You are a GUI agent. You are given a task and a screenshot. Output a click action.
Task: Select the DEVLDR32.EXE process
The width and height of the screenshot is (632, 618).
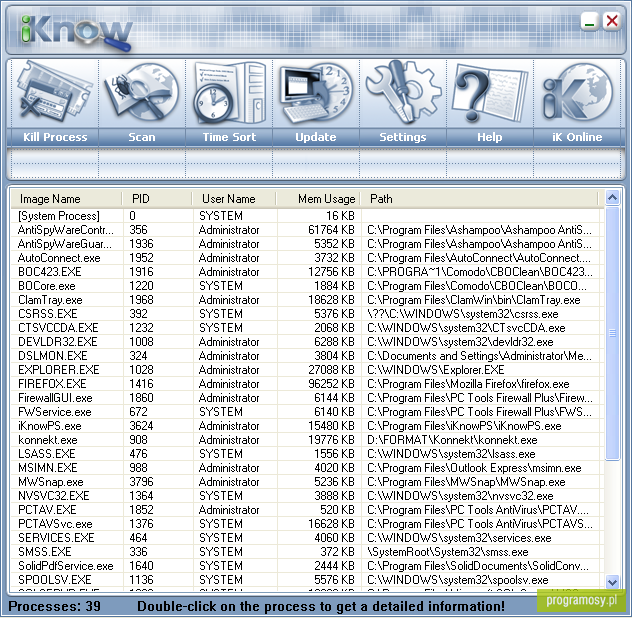tap(307, 342)
